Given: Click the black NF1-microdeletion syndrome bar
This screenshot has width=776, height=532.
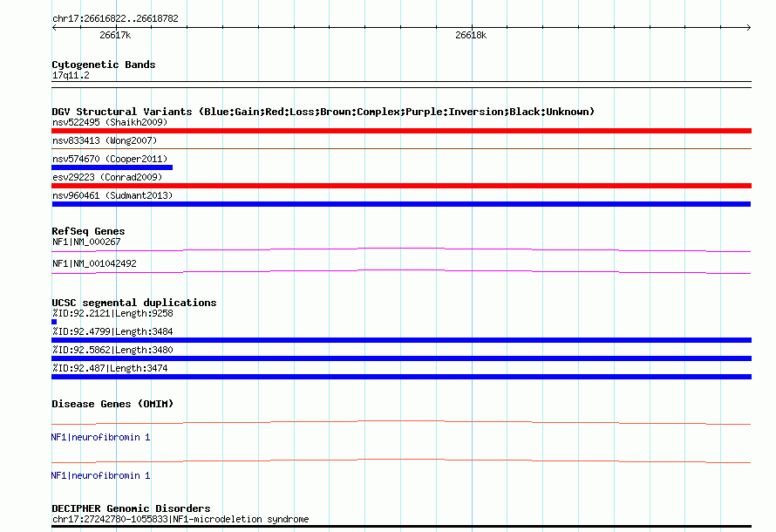Looking at the screenshot, I should point(401,527).
